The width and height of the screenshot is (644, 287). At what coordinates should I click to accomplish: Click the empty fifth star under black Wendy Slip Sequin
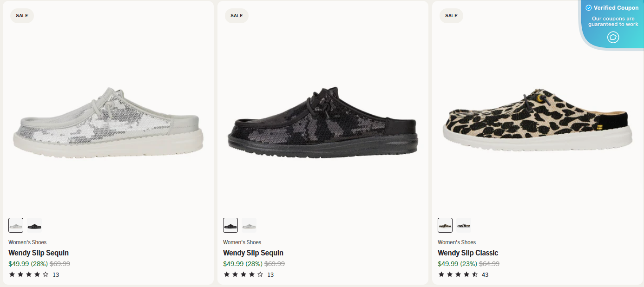pyautogui.click(x=260, y=274)
